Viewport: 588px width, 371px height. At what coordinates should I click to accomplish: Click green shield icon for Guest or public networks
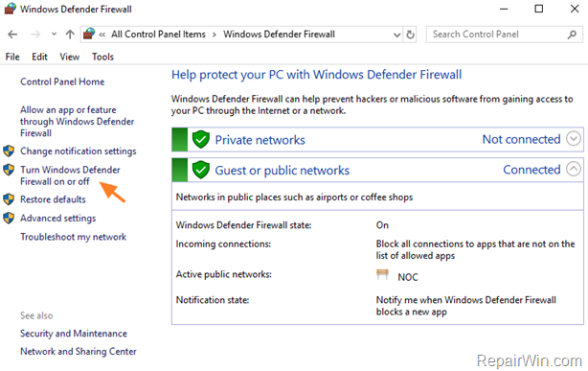tap(200, 170)
